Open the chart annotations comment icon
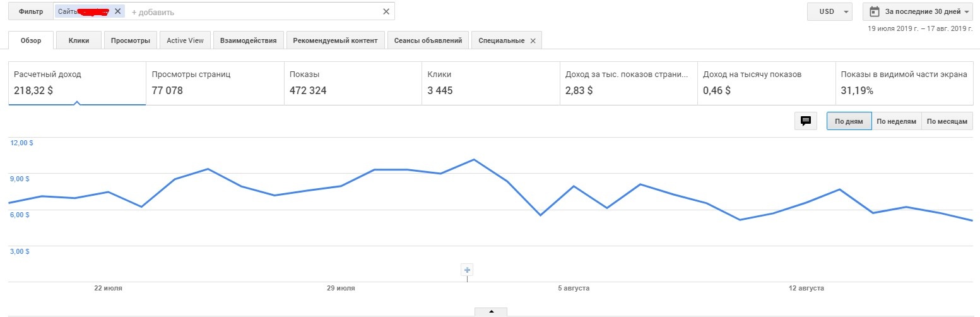980x317 pixels. [x=805, y=121]
